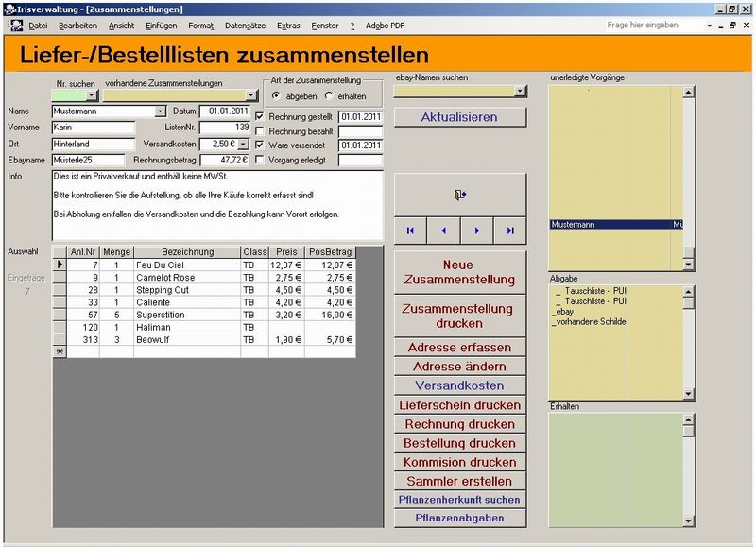Toggle 'Vorgang erledigt' checkbox
756x547 pixels.
(259, 160)
